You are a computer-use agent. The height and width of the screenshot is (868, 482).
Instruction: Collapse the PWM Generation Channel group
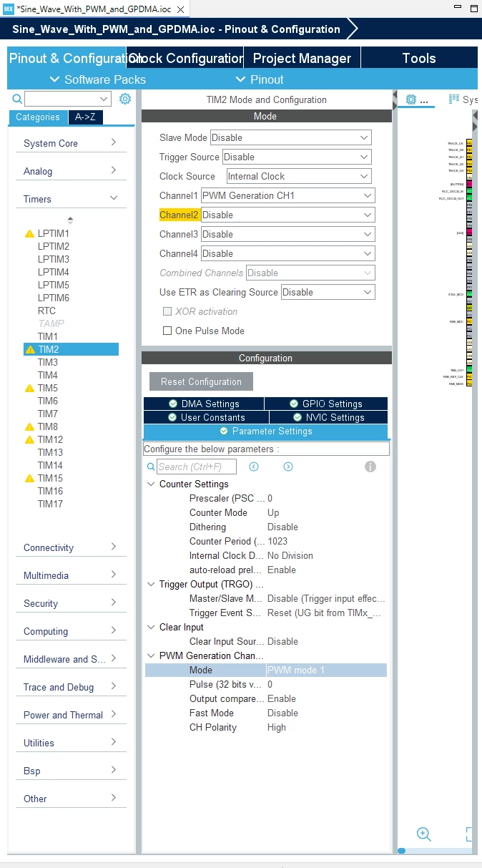151,655
